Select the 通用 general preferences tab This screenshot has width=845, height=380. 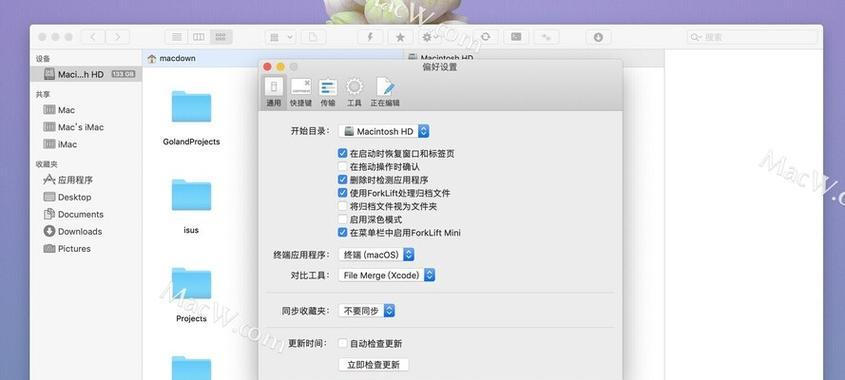coord(274,92)
